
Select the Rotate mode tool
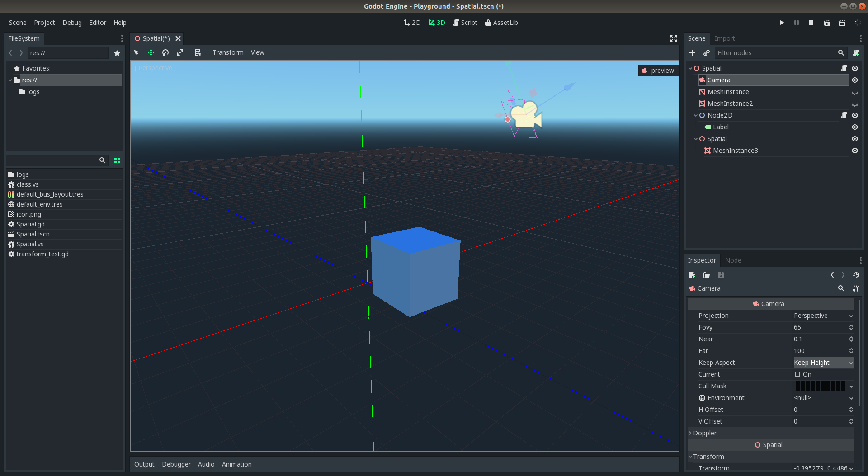(x=165, y=52)
